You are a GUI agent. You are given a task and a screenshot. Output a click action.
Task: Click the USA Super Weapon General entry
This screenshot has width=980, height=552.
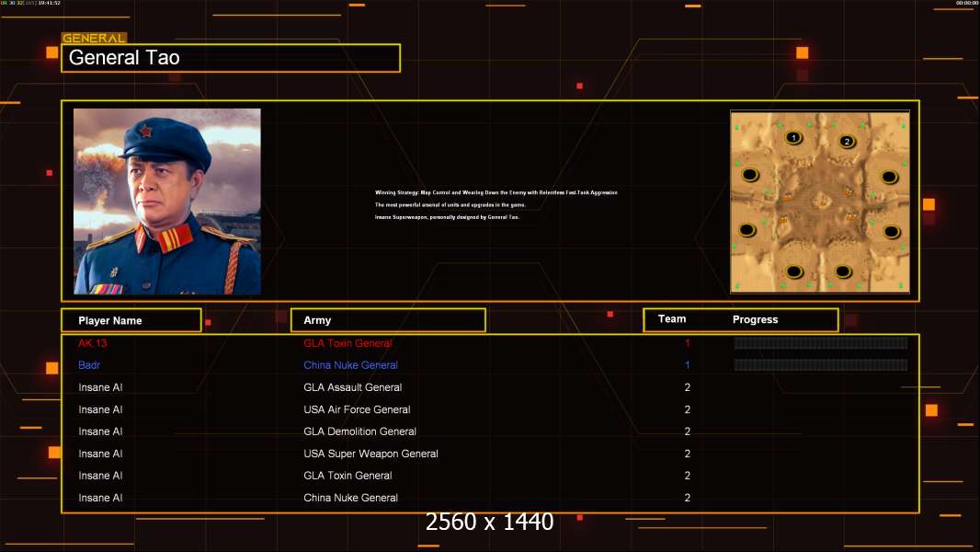click(x=370, y=454)
